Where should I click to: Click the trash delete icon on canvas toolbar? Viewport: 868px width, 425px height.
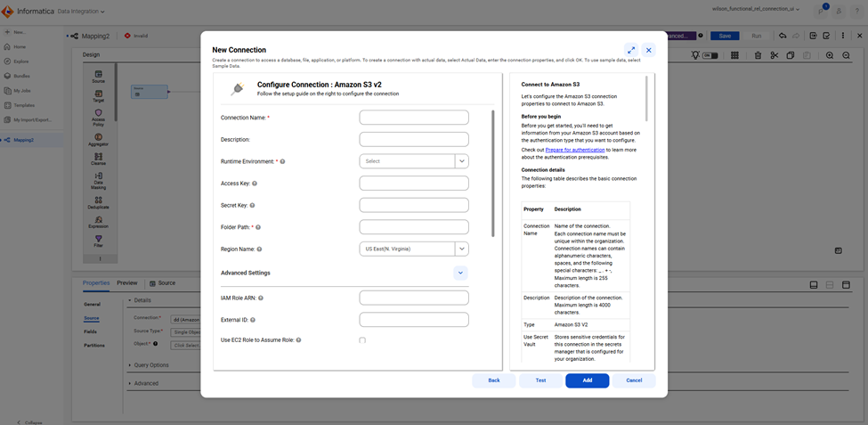tap(758, 55)
